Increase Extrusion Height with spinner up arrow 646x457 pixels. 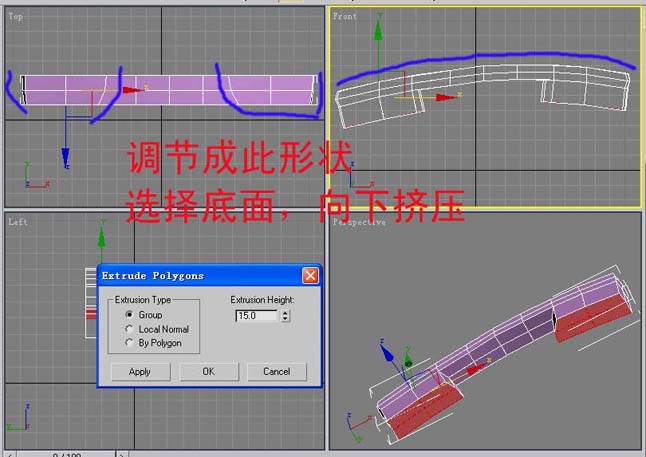tap(285, 313)
